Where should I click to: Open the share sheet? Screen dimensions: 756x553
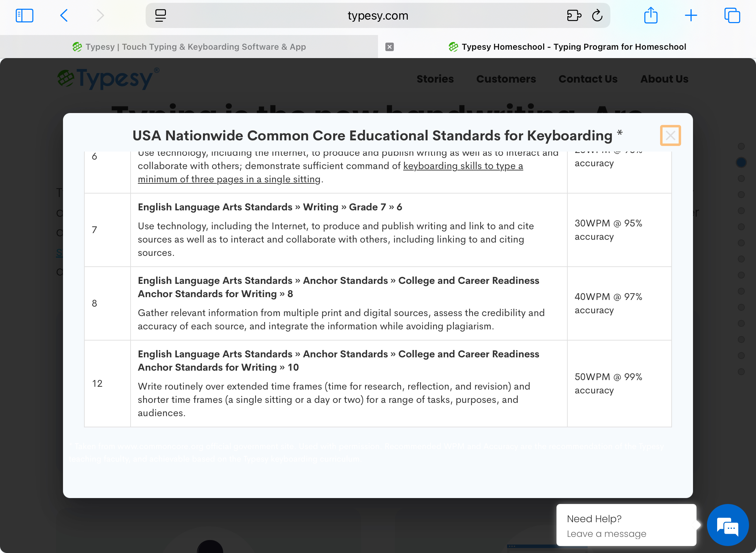pyautogui.click(x=651, y=15)
